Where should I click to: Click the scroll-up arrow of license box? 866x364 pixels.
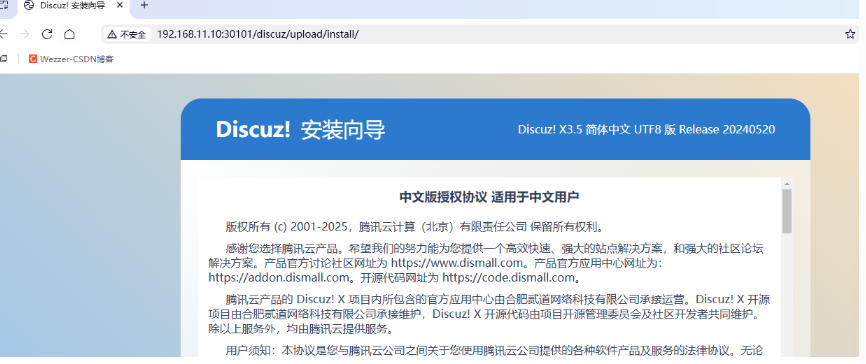tap(786, 183)
